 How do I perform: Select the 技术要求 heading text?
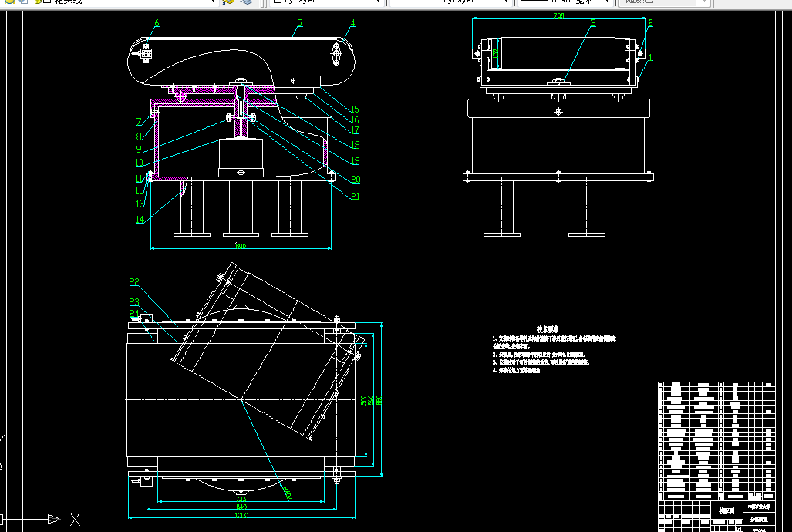[547, 329]
